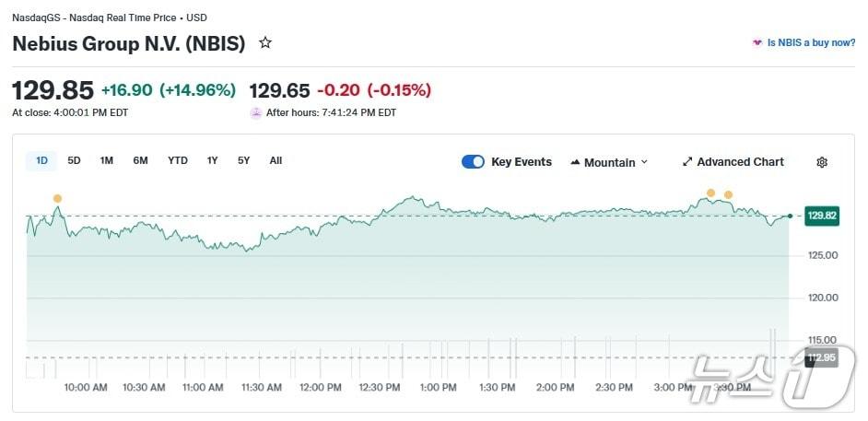Click the Advanced Chart expand icon

click(686, 162)
